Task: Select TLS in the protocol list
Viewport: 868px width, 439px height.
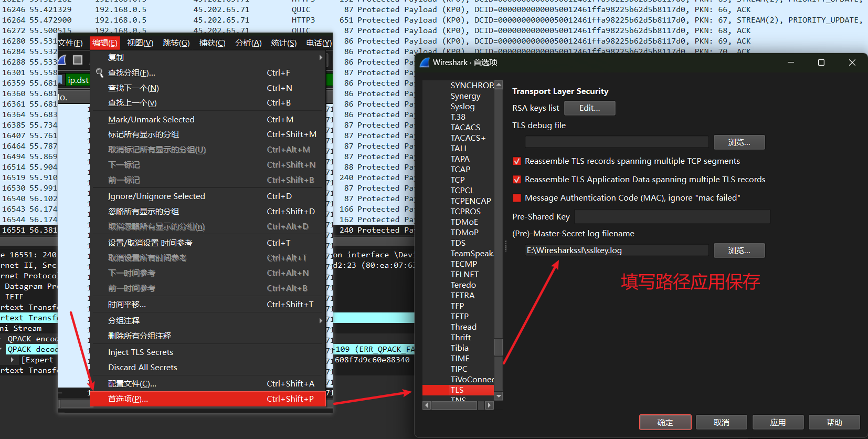Action: (x=458, y=390)
